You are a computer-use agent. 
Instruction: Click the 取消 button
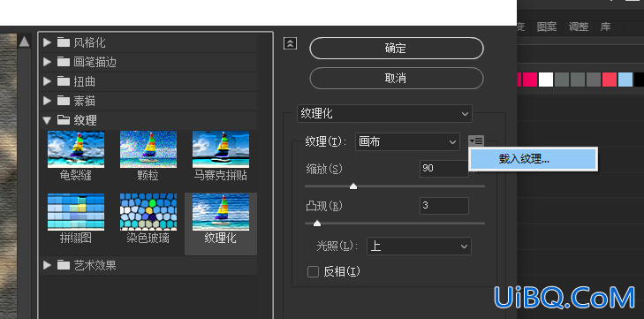click(397, 78)
